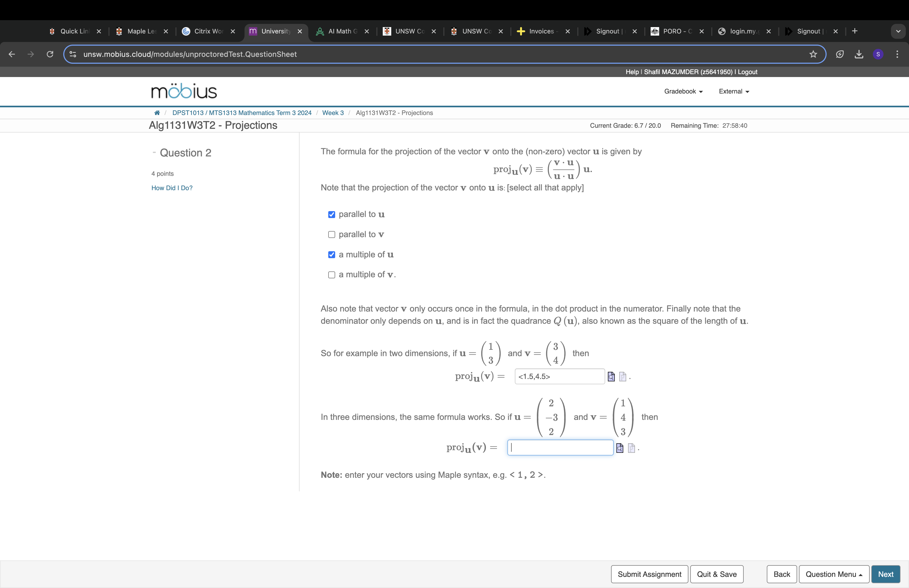Expand the Question Menu dropdown
The image size is (909, 588).
tap(834, 574)
